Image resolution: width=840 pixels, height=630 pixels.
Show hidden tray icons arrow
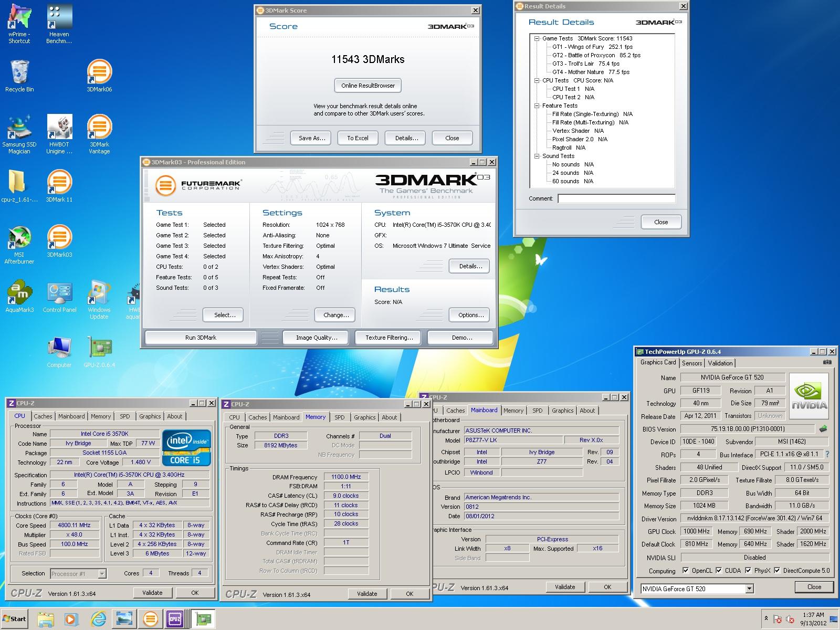[766, 618]
